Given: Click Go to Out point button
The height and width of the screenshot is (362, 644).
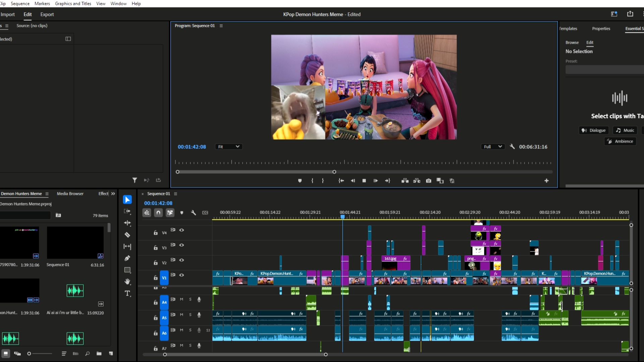Looking at the screenshot, I should coord(387,181).
